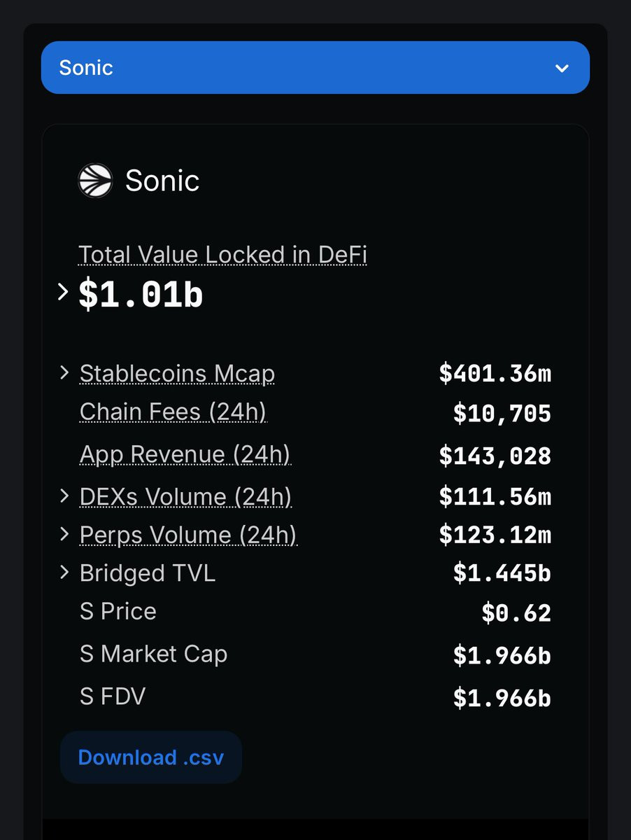Click the DEXs Volume (24h) label
Viewport: 631px width, 840px height.
point(185,497)
